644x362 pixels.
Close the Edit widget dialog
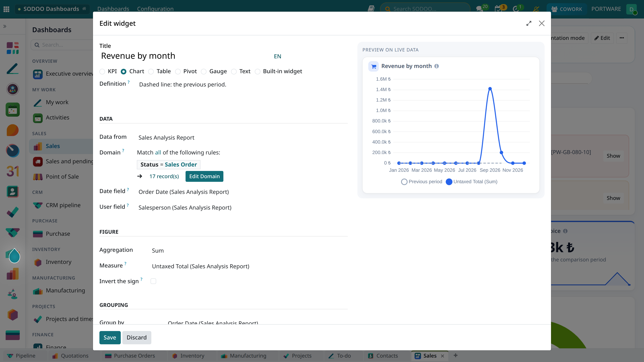point(542,23)
